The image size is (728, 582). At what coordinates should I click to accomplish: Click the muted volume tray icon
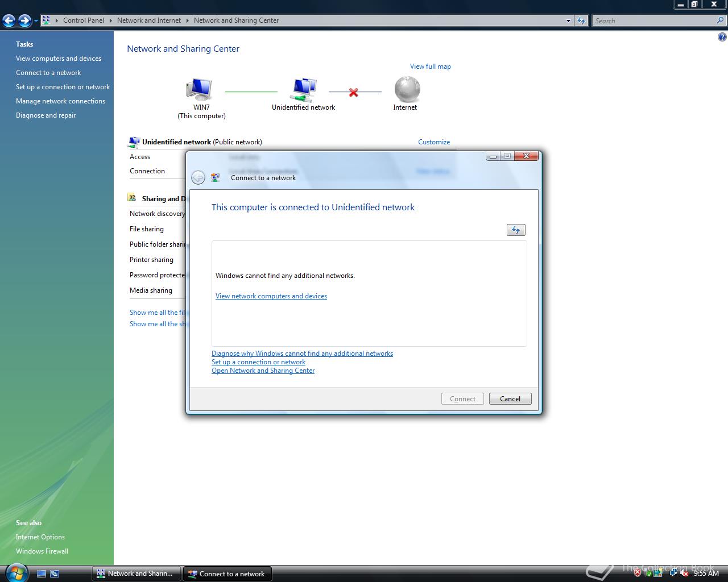click(685, 573)
